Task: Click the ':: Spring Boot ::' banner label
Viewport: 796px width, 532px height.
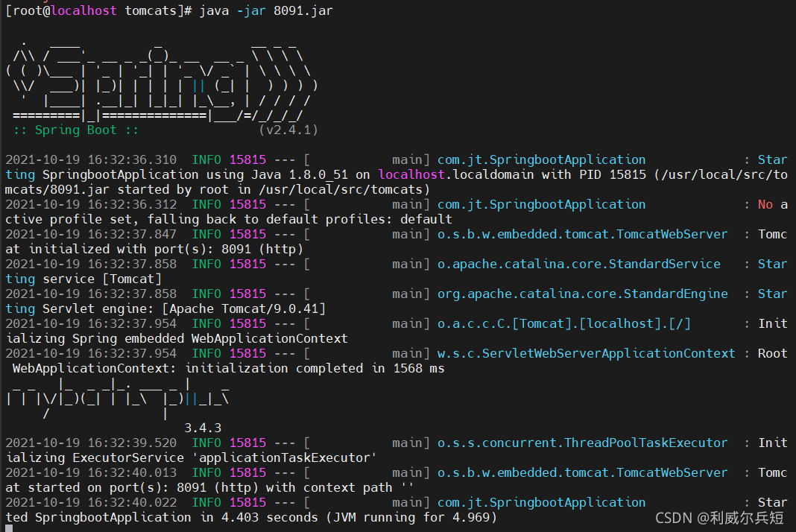Action: point(75,130)
